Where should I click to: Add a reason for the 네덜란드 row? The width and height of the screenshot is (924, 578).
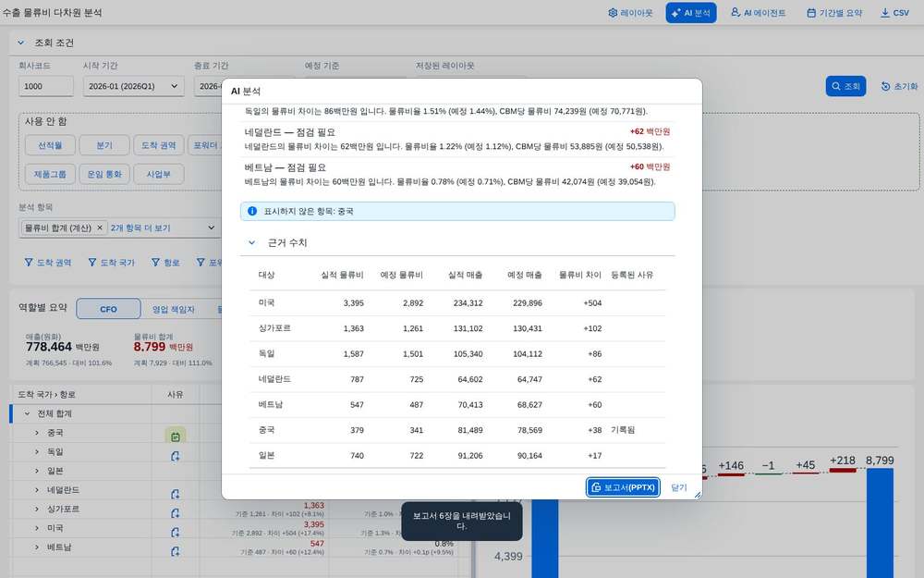click(x=175, y=494)
